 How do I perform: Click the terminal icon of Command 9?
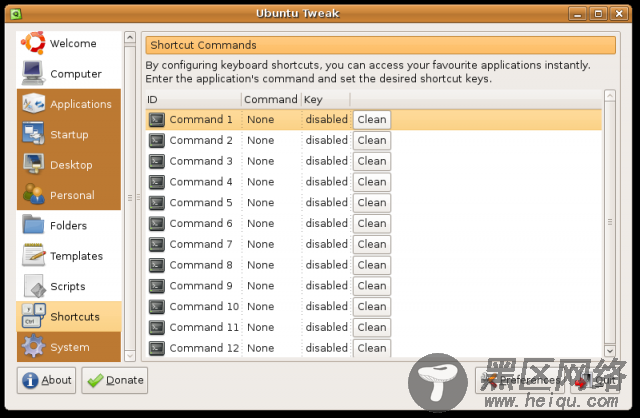[157, 286]
